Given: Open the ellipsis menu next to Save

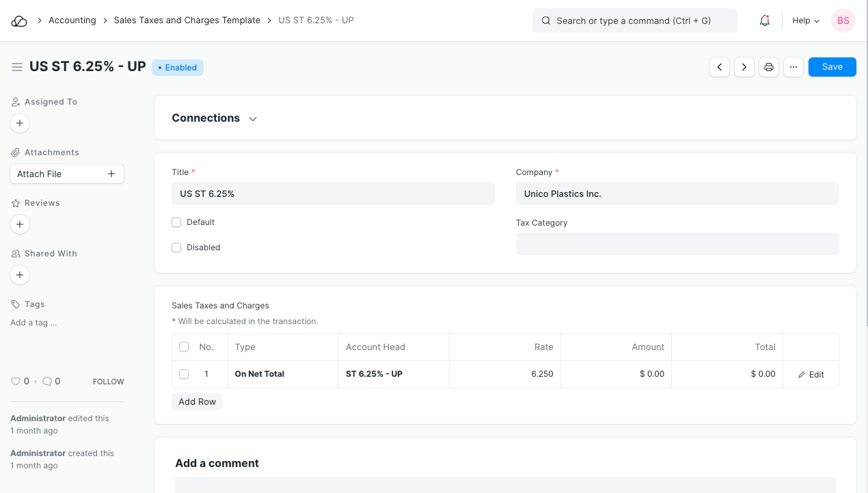Looking at the screenshot, I should 793,66.
